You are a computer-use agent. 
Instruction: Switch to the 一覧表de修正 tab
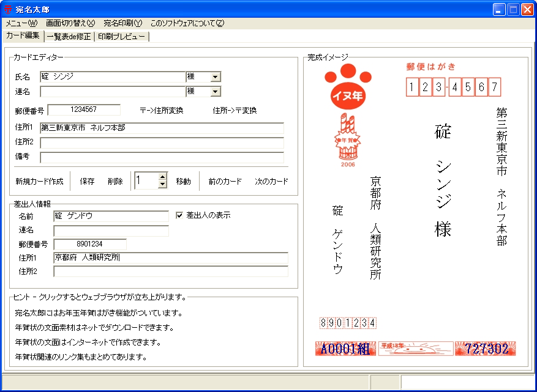[x=69, y=37]
